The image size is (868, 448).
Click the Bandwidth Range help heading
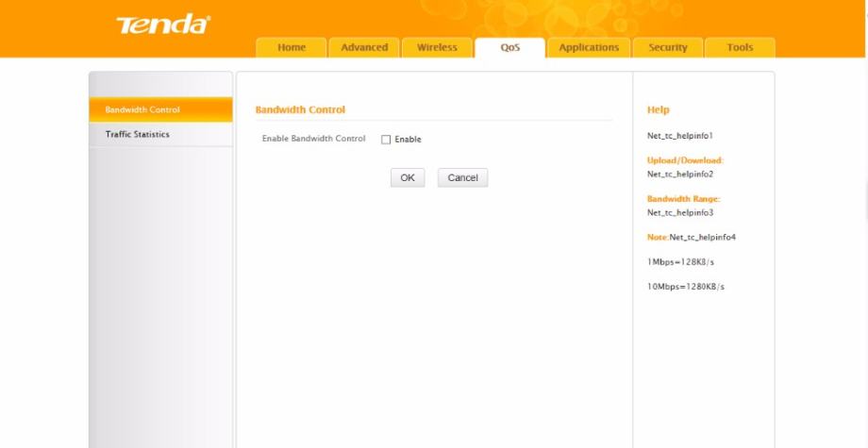[683, 199]
